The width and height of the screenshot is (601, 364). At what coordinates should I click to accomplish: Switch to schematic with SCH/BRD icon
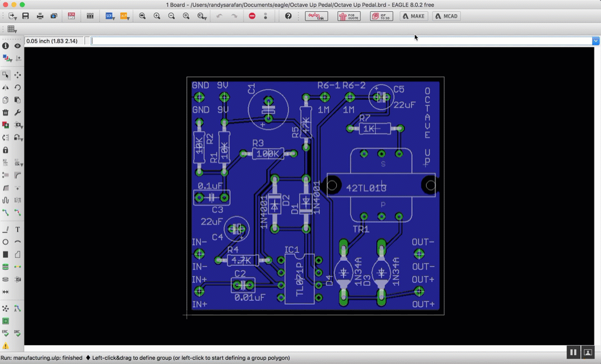coord(71,16)
